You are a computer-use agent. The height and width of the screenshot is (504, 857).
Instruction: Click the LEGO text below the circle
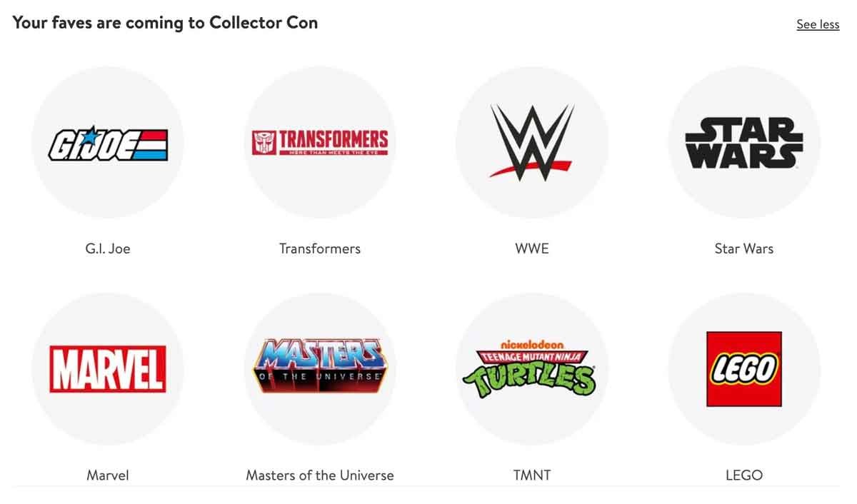pos(744,475)
